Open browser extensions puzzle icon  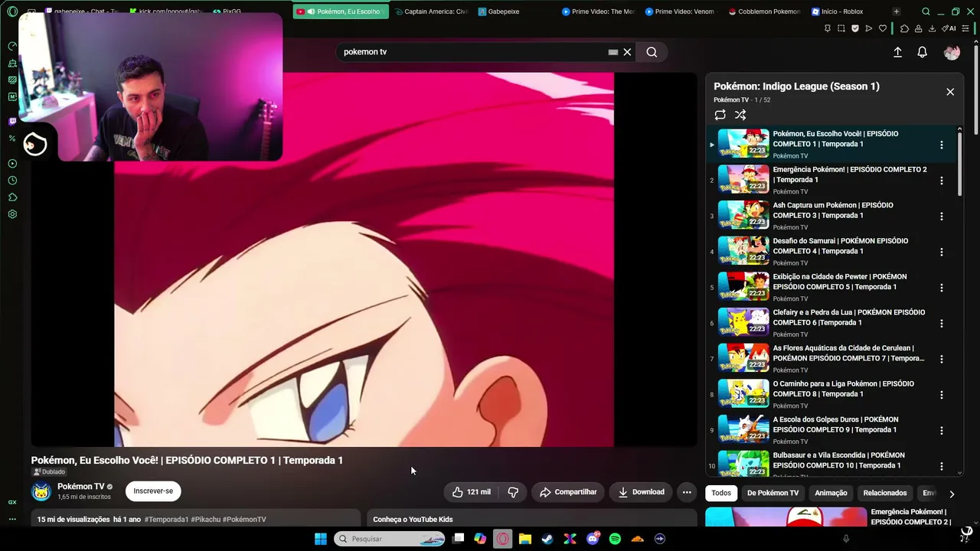coord(904,28)
